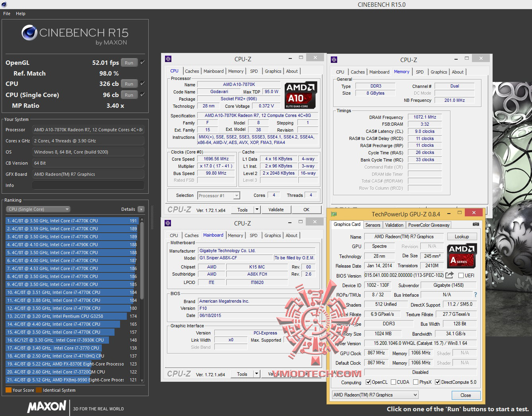532x416 pixels.
Task: Click the Tools button in the CPU-Z window showing the CPU tab
Action: pyautogui.click(x=243, y=210)
